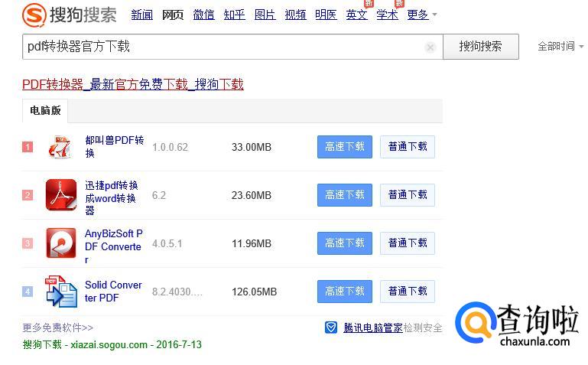The width and height of the screenshot is (588, 365).
Task: Click rank badge number 3
Action: tap(28, 243)
